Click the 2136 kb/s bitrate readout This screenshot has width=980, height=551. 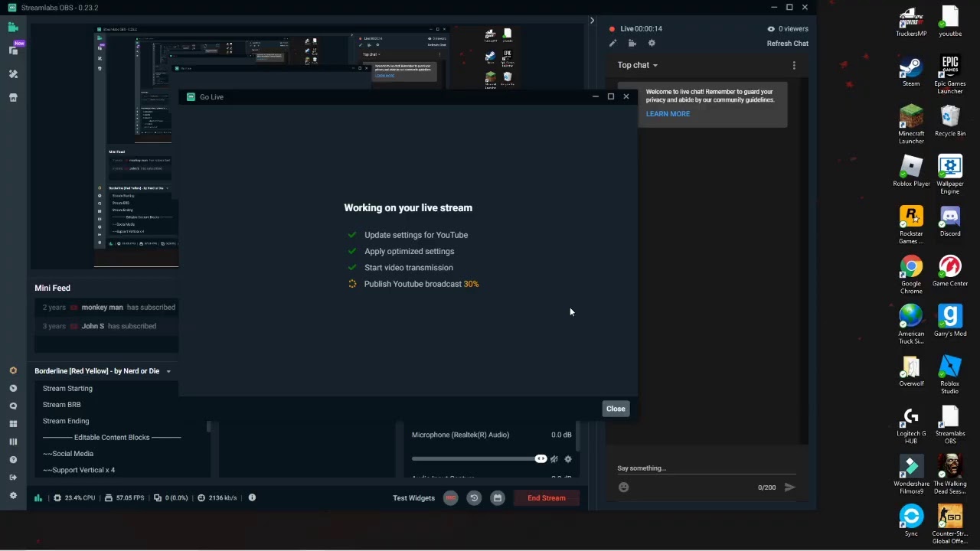click(217, 498)
